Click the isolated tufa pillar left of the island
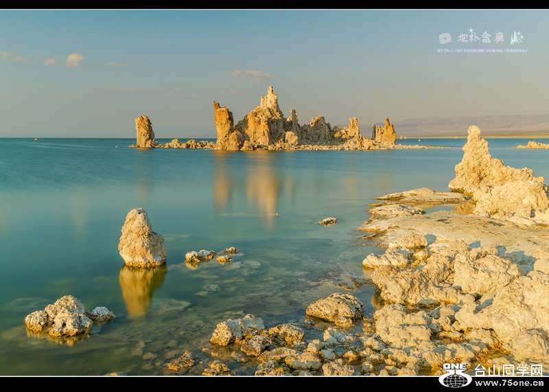This screenshot has height=392, width=549. 144,131
